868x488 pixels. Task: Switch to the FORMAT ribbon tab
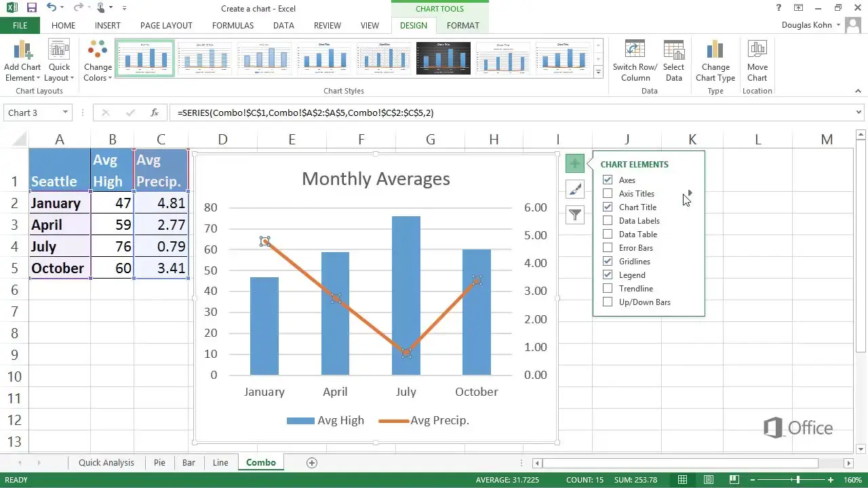pos(462,25)
